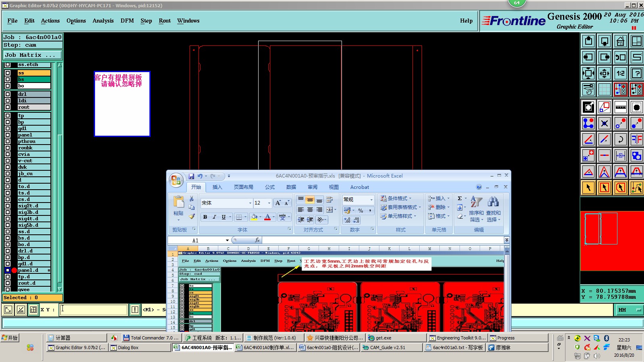644x362 pixels.
Task: Click the X Y coordinate input field
Action: 93,310
